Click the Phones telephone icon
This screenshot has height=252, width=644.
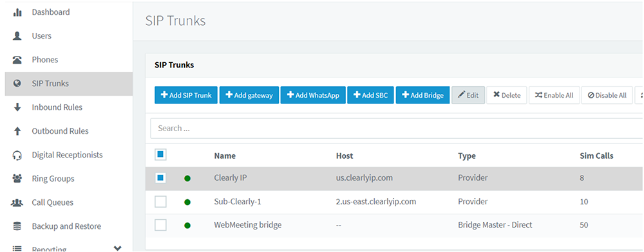pyautogui.click(x=17, y=60)
